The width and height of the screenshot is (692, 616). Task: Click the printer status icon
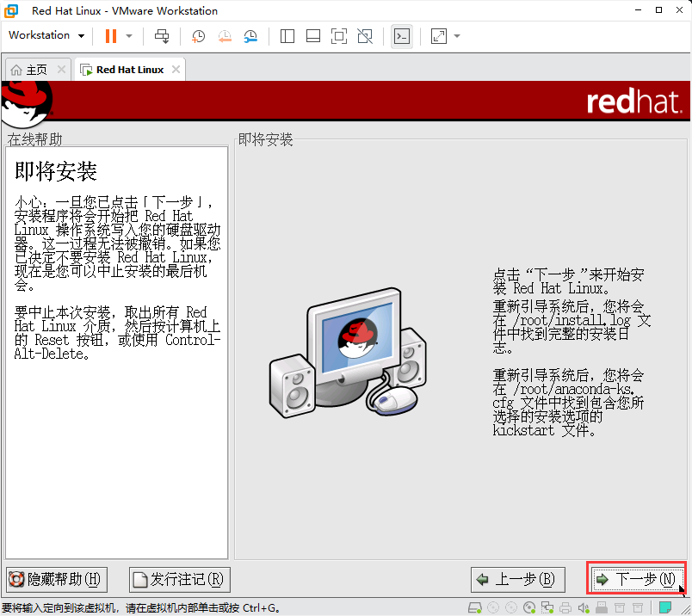565,608
